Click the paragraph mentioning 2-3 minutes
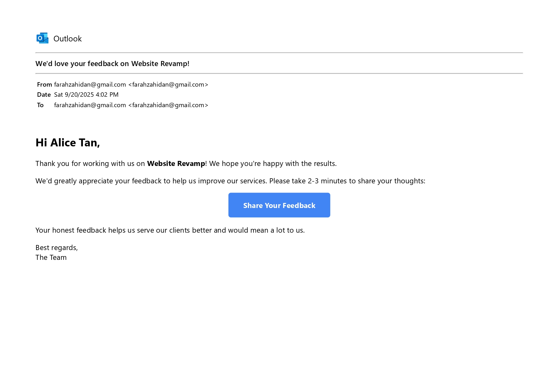This screenshot has height=392, width=555. click(230, 181)
